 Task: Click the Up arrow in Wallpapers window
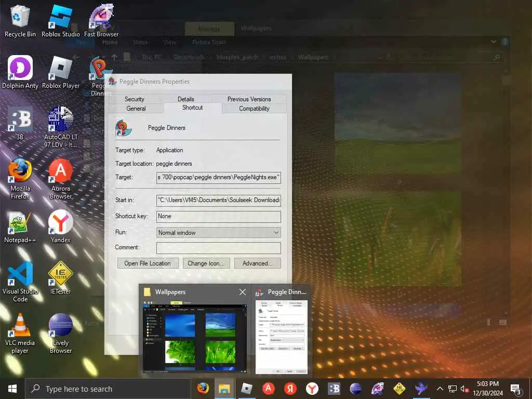pyautogui.click(x=114, y=57)
